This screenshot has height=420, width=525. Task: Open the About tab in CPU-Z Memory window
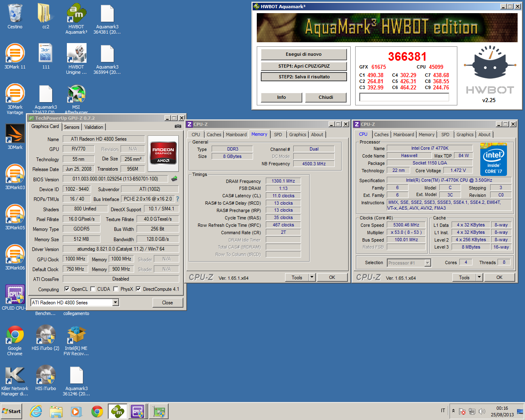coord(317,135)
